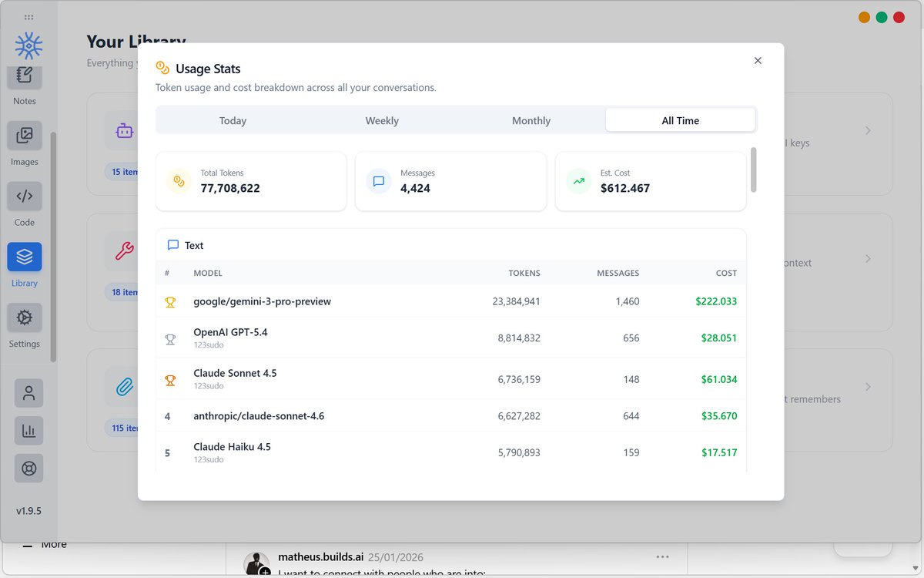924x578 pixels.
Task: Click the Messages chat bubble icon
Action: pos(379,181)
